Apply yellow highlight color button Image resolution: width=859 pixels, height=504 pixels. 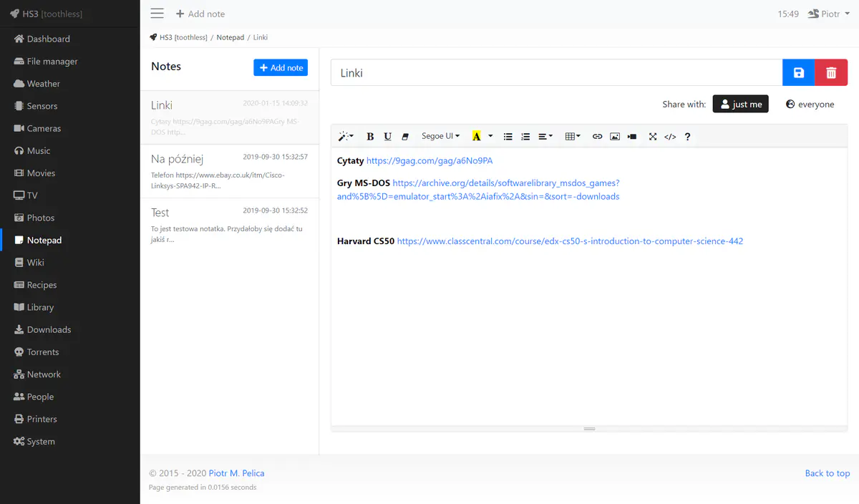tap(476, 136)
